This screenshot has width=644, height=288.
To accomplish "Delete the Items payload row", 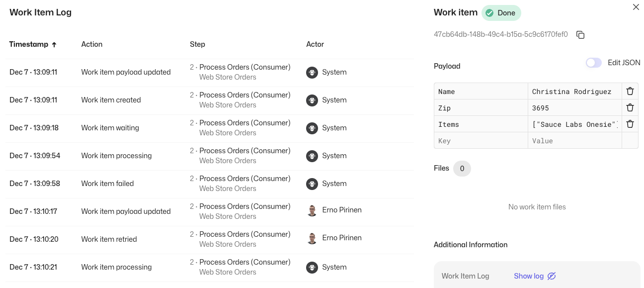I will pos(630,124).
